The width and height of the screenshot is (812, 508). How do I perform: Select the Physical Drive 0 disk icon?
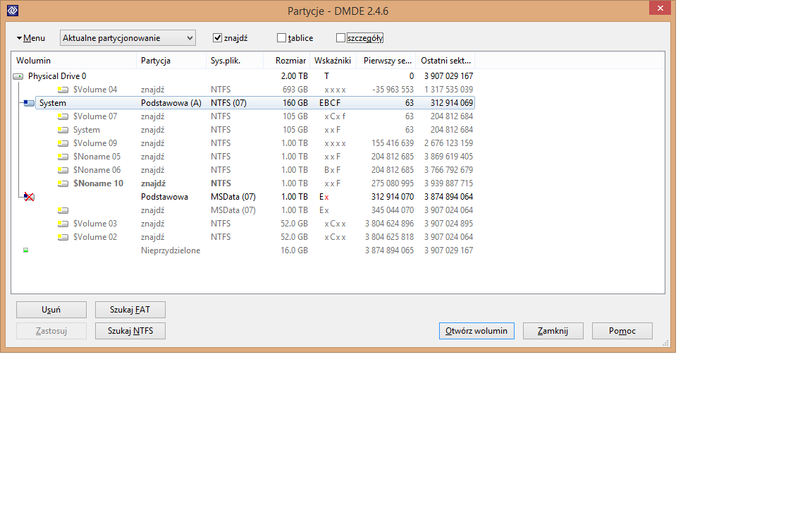18,76
